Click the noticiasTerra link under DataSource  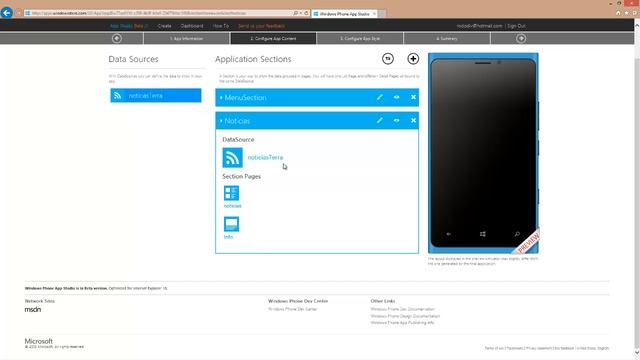[265, 157]
